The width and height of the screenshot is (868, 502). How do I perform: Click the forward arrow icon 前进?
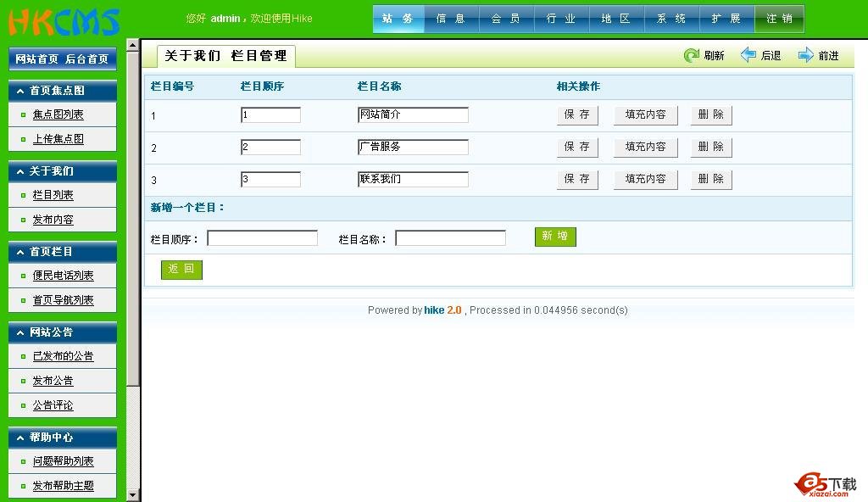[805, 56]
